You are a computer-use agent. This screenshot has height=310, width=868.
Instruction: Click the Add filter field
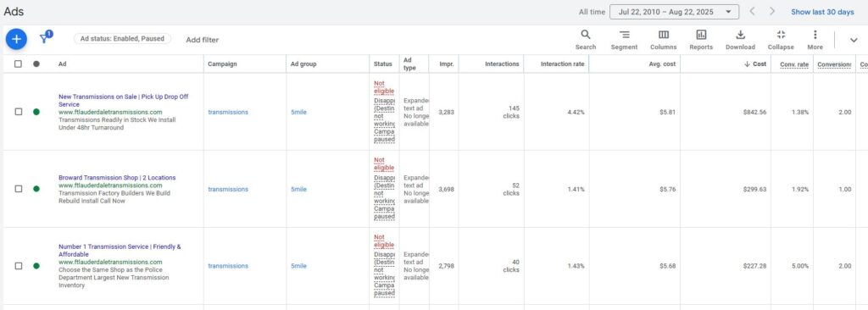click(202, 40)
